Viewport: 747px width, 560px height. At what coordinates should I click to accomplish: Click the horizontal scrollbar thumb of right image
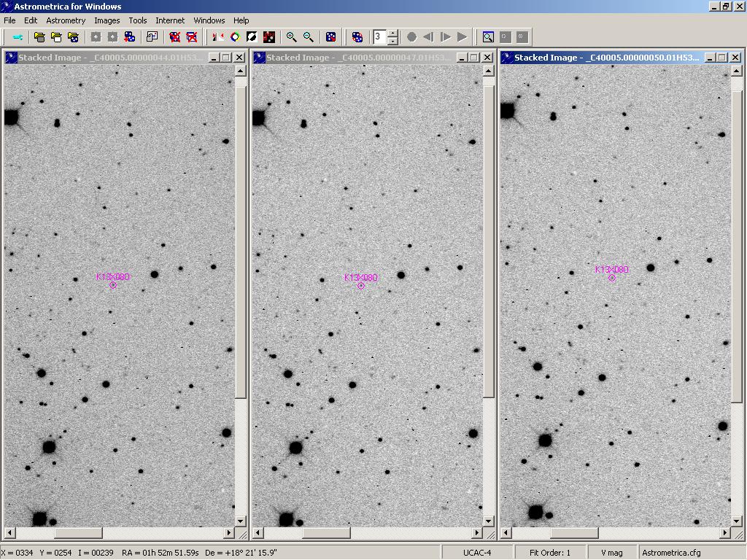coord(574,533)
